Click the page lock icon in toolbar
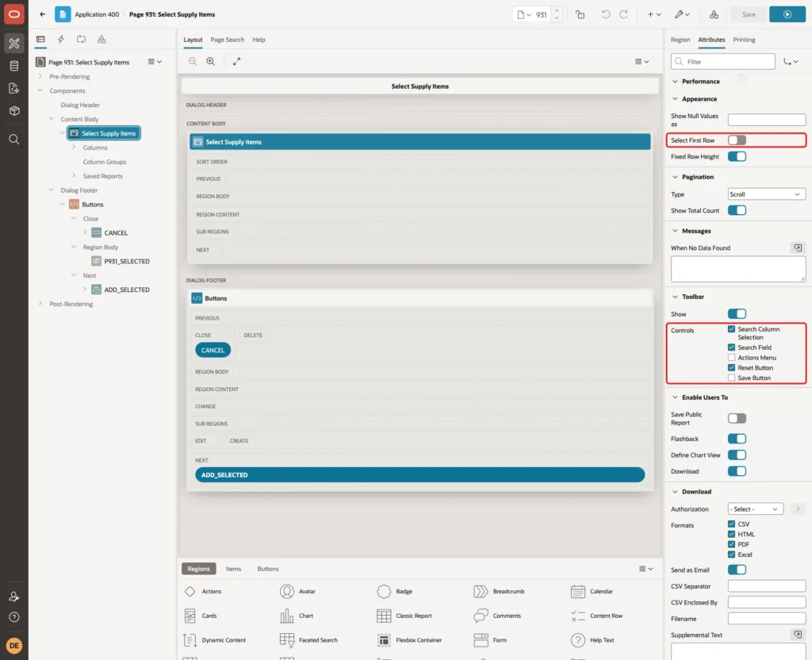This screenshot has height=660, width=812. (x=580, y=14)
